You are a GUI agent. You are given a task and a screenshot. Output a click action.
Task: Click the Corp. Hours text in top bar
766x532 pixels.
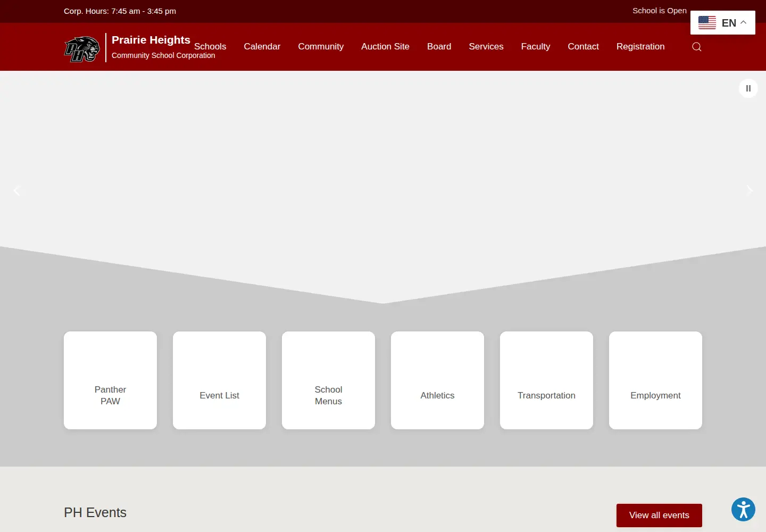click(120, 11)
